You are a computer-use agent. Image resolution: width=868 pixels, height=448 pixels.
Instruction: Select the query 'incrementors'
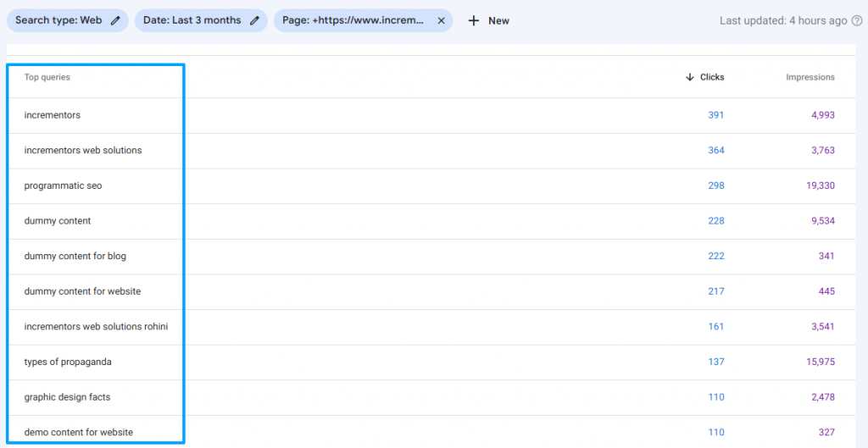coord(53,115)
